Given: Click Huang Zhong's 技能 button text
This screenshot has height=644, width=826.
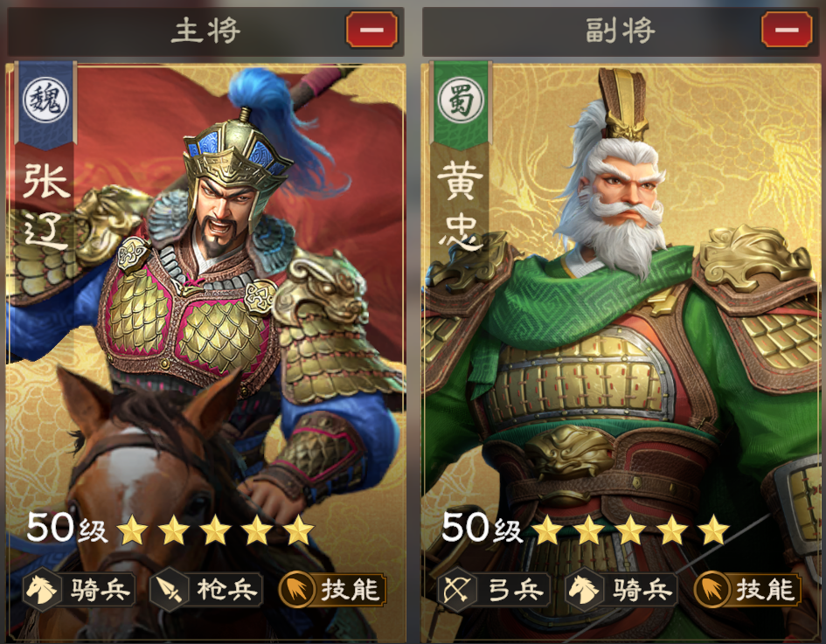Looking at the screenshot, I should [765, 590].
